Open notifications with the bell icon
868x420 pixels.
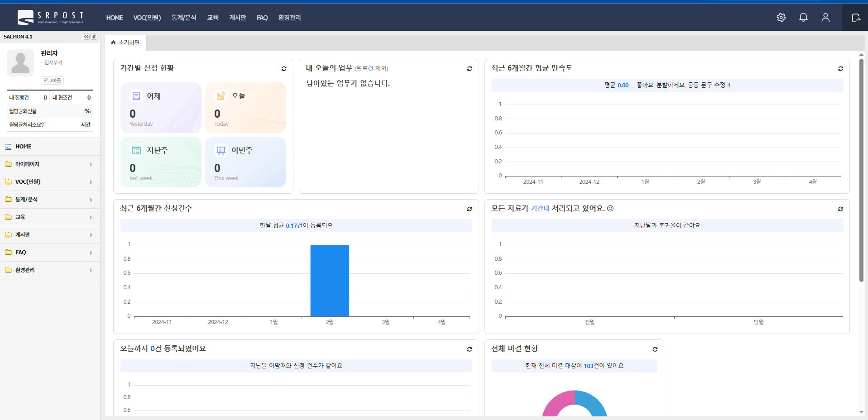click(x=803, y=18)
